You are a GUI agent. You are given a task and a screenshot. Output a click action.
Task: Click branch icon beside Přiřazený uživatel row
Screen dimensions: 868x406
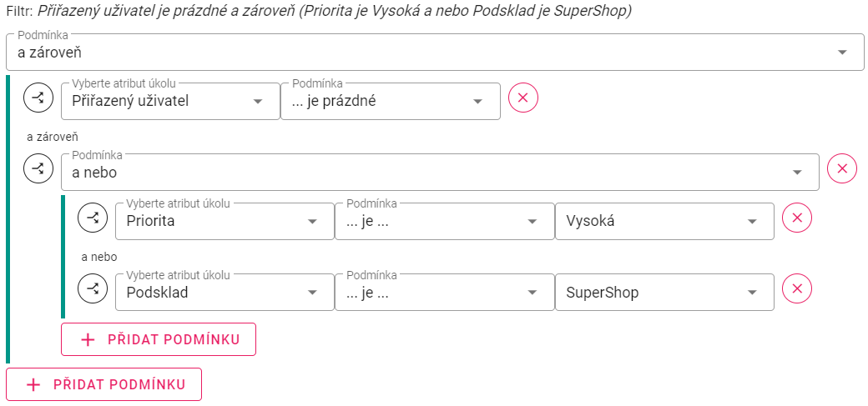(x=38, y=98)
